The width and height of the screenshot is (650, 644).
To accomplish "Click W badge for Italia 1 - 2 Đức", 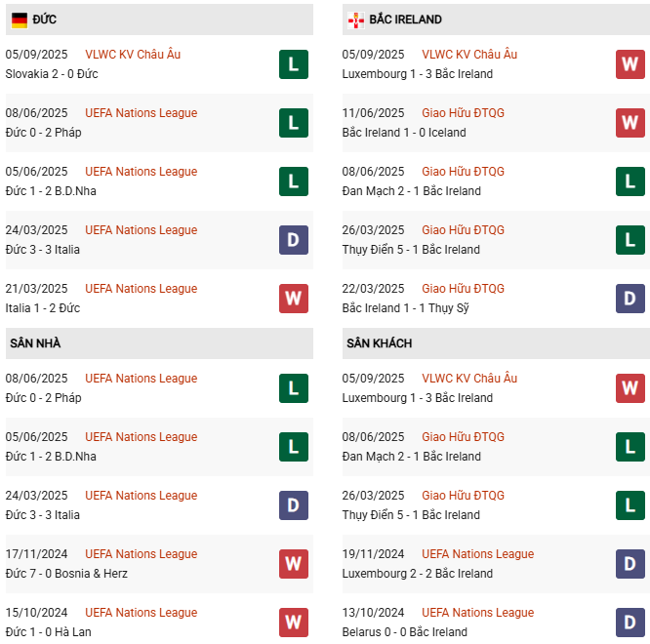I will 293,299.
